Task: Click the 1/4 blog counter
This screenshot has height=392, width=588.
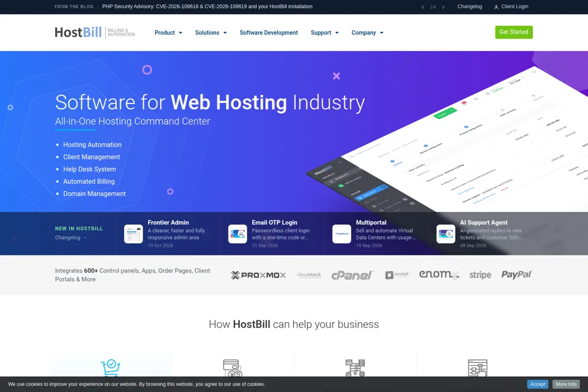Action: click(433, 7)
